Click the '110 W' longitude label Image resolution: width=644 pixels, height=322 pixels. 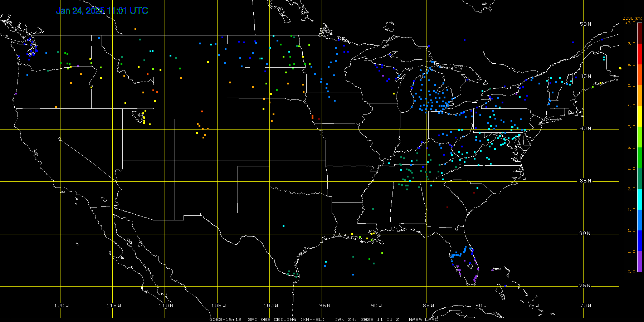[166, 306]
